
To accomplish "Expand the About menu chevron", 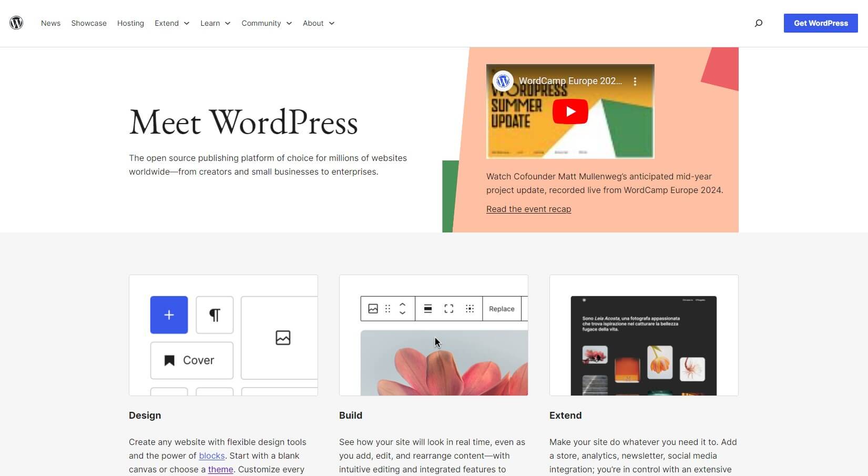I will coord(332,23).
